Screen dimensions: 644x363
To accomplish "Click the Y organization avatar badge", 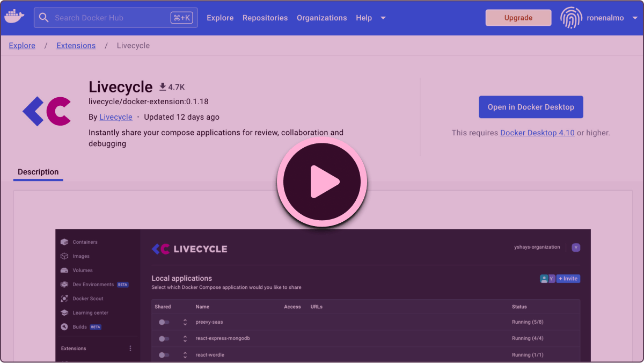I will [x=576, y=248].
